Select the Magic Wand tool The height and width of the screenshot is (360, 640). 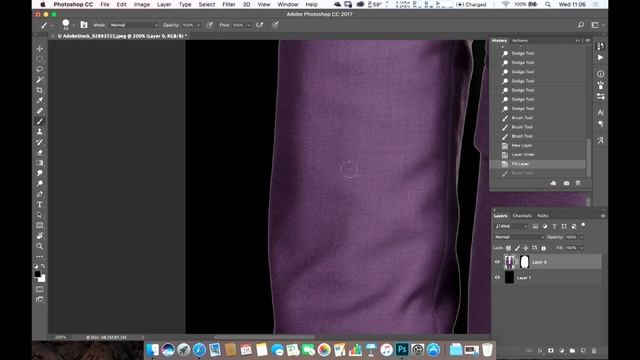(40, 80)
